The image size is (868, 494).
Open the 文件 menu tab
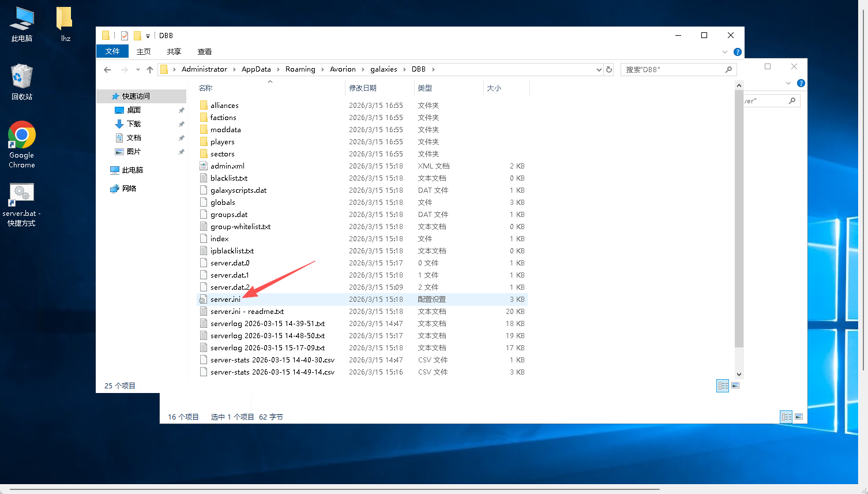point(112,51)
